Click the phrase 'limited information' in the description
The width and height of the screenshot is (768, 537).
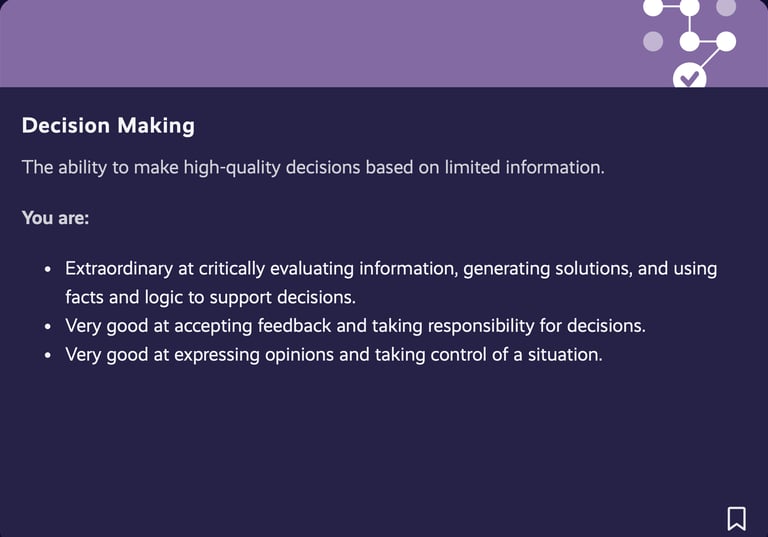tap(524, 168)
